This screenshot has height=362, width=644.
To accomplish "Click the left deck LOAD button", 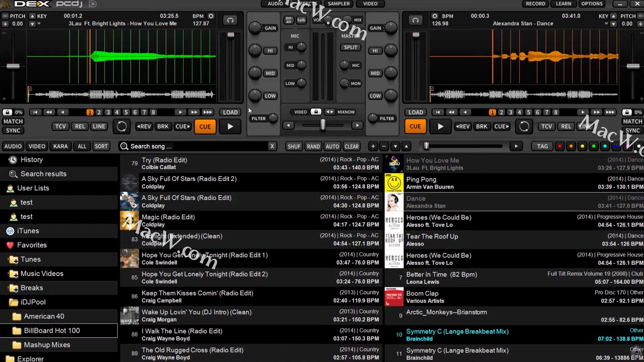I will coord(230,112).
